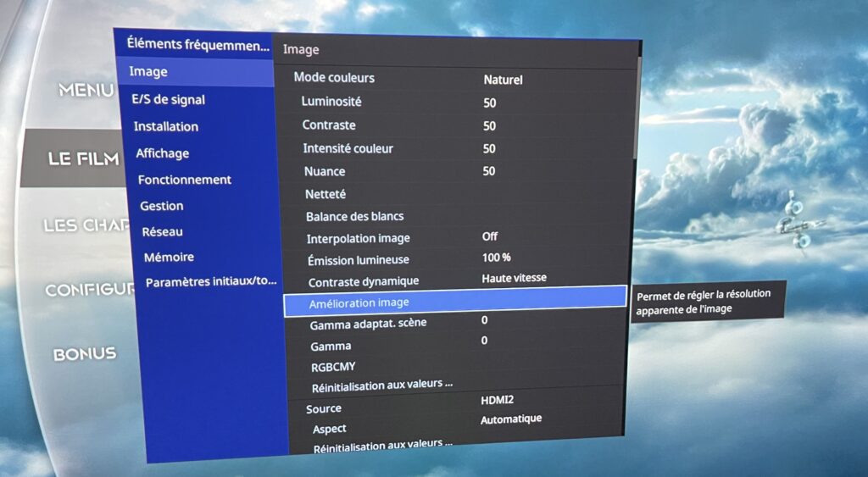The image size is (868, 477).
Task: Go to the Affichage menu
Action: point(162,153)
